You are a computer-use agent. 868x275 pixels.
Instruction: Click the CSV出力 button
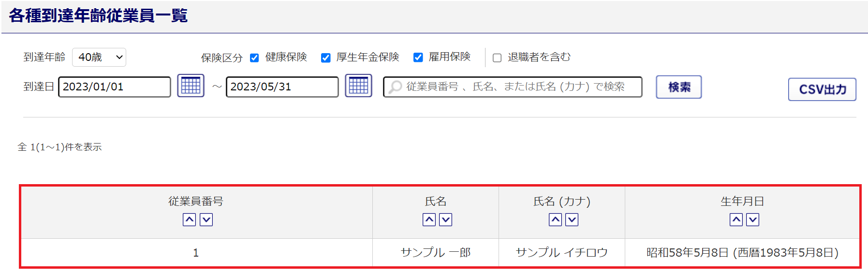click(x=822, y=89)
